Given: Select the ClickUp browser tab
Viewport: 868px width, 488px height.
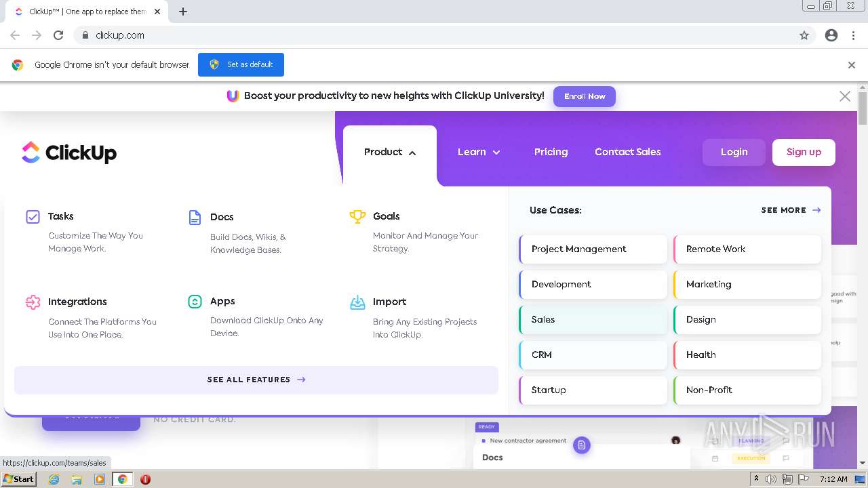Looking at the screenshot, I should [88, 12].
